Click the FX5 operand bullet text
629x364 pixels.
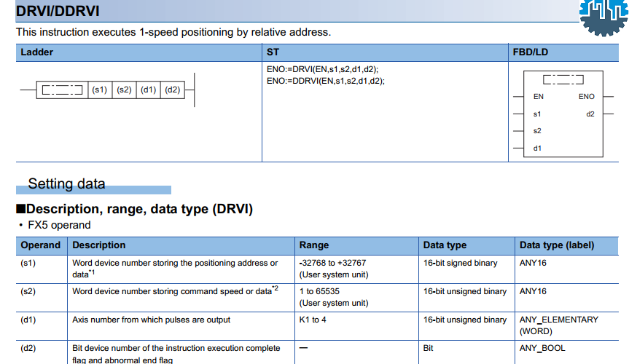(59, 225)
